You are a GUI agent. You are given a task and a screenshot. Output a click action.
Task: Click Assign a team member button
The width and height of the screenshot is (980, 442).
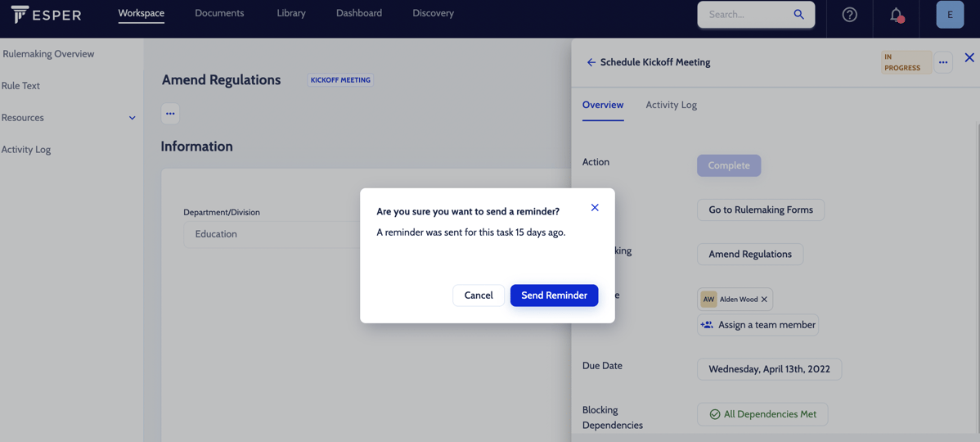757,325
